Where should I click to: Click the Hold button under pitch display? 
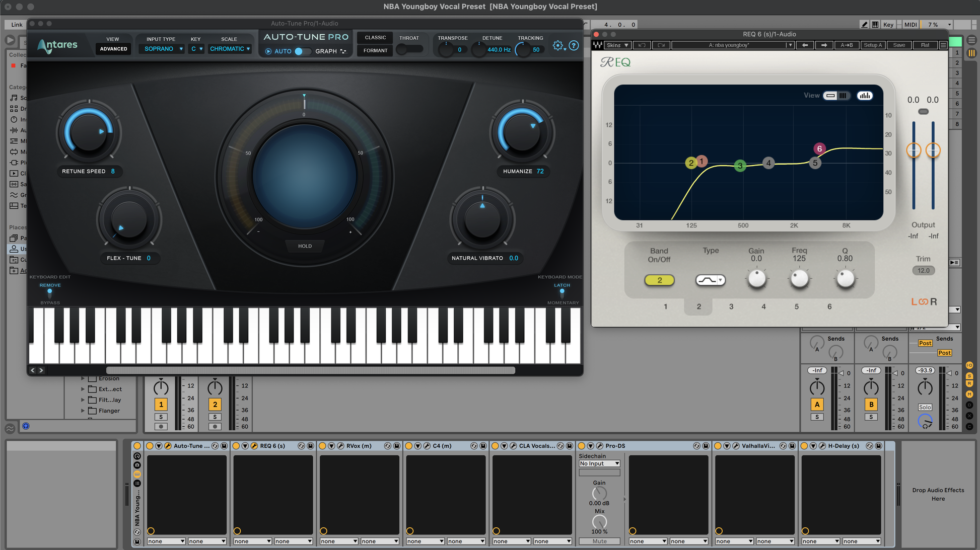305,246
